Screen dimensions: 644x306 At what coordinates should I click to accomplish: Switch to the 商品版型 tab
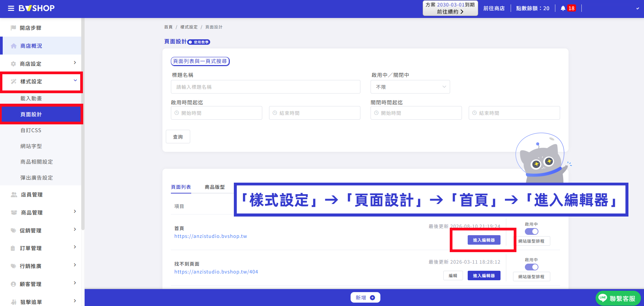[215, 187]
